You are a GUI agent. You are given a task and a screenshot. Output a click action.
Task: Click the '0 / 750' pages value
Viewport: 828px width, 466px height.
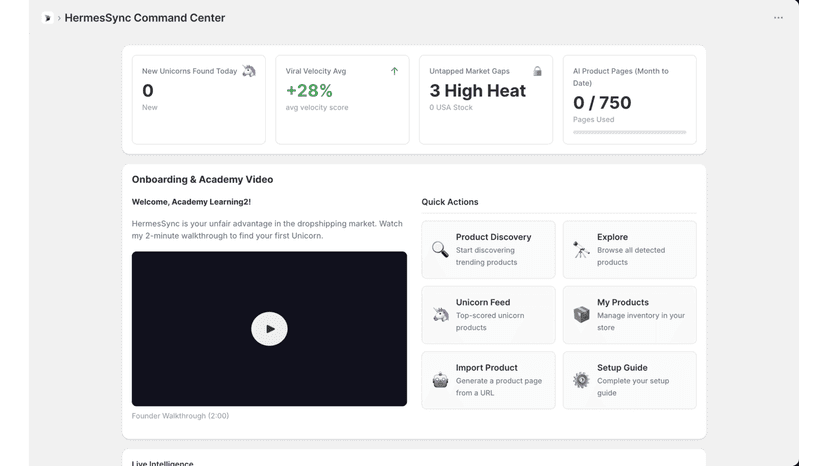(602, 102)
